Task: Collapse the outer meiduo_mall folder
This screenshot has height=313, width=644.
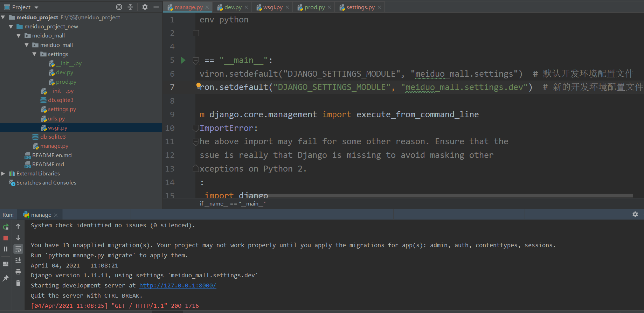Action: coord(19,36)
